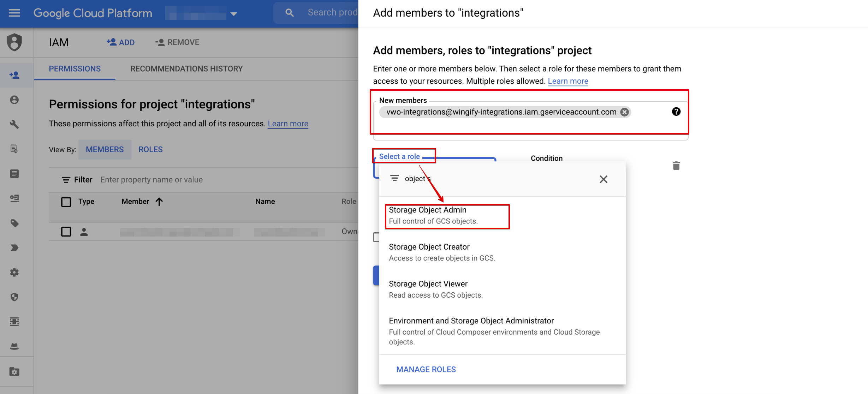
Task: View by MEMBERS
Action: 105,150
